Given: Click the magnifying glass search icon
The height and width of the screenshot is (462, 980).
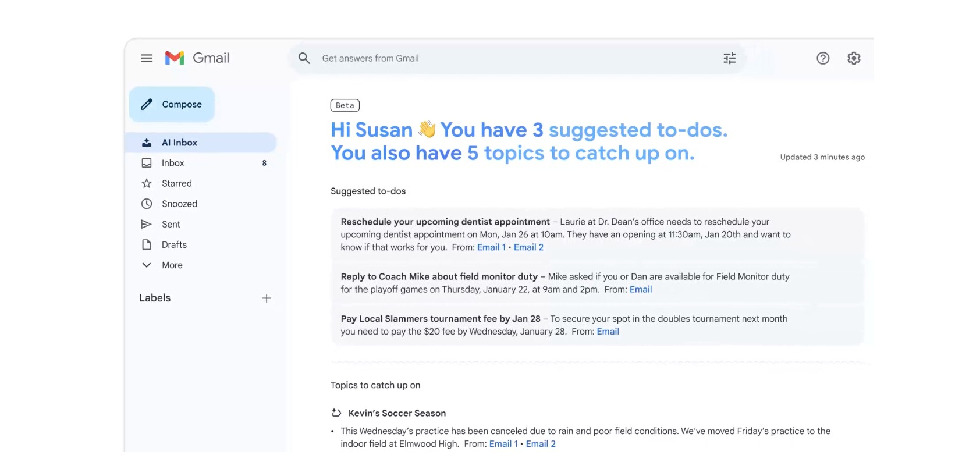Looking at the screenshot, I should coord(304,58).
